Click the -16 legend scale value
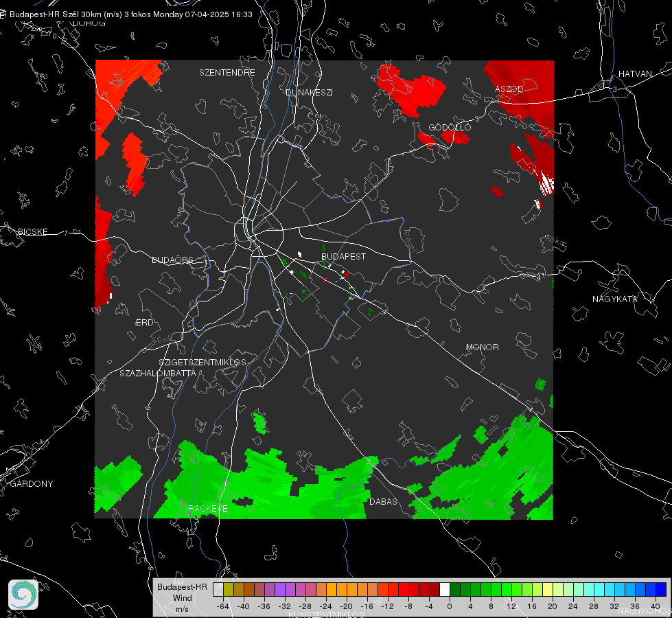This screenshot has height=618, width=672. [367, 606]
